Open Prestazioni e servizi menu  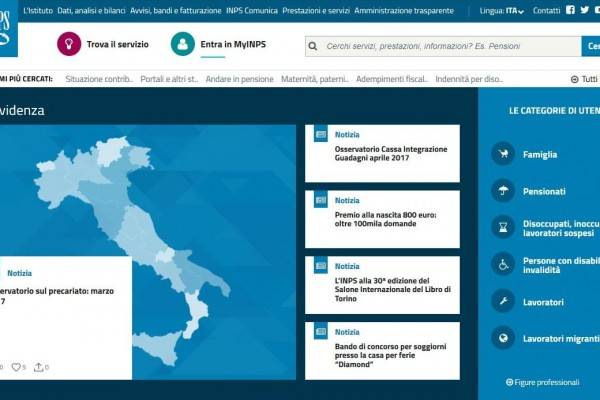click(316, 11)
